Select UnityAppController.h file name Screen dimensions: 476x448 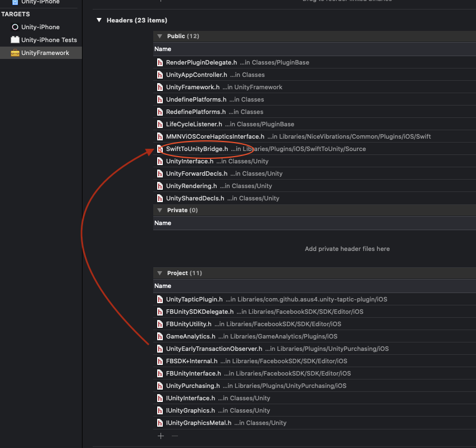pos(196,75)
